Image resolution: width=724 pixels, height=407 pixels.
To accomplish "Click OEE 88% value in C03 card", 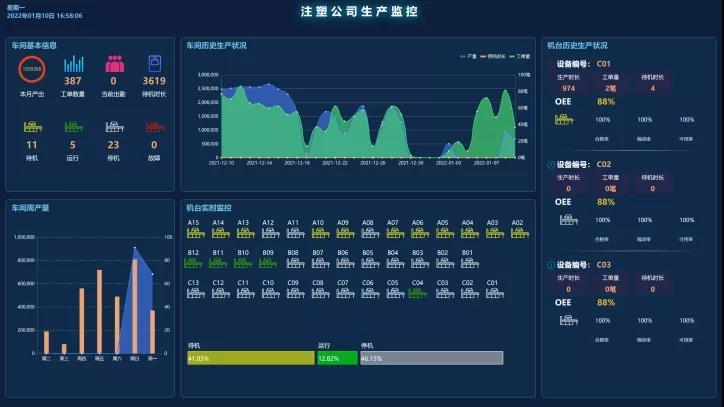I will [x=606, y=303].
